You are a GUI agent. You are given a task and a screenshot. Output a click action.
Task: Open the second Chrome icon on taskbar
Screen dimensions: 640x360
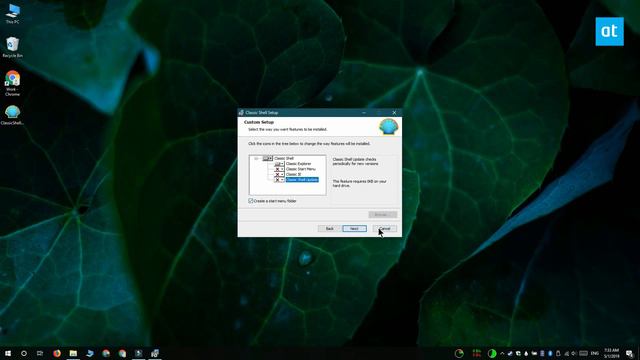(122, 353)
